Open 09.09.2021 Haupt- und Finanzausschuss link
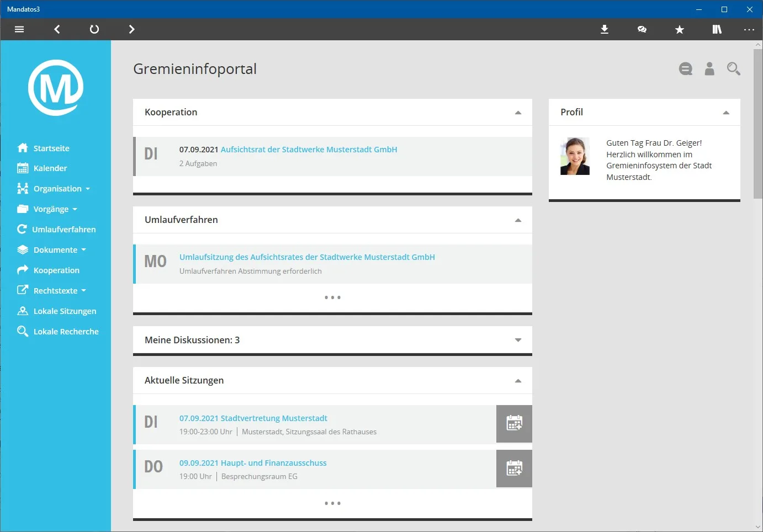763x532 pixels. (253, 463)
